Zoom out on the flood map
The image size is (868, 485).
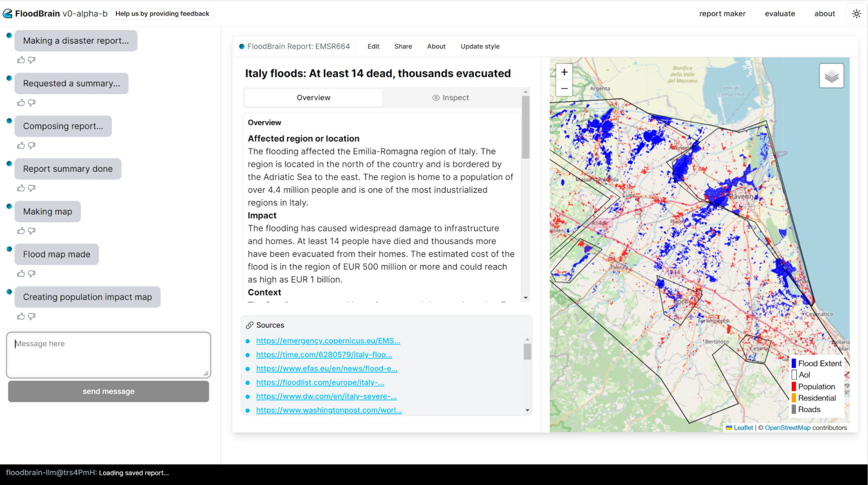(x=564, y=88)
